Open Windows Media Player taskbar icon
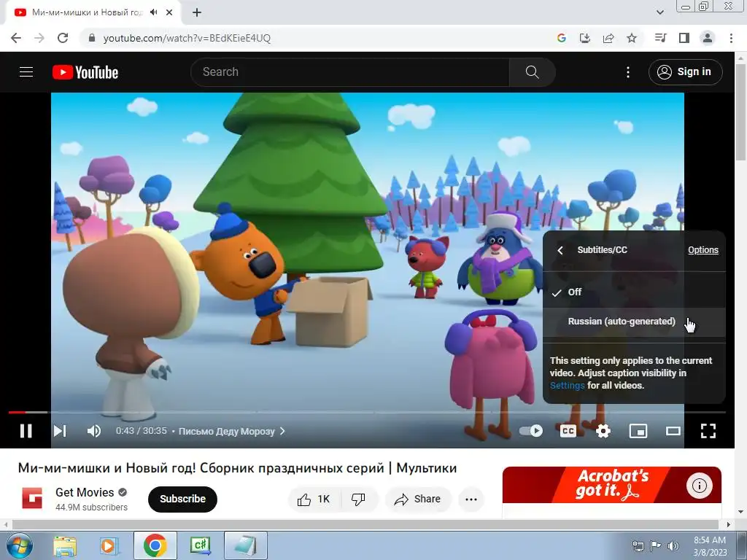This screenshot has width=747, height=560. 109,545
